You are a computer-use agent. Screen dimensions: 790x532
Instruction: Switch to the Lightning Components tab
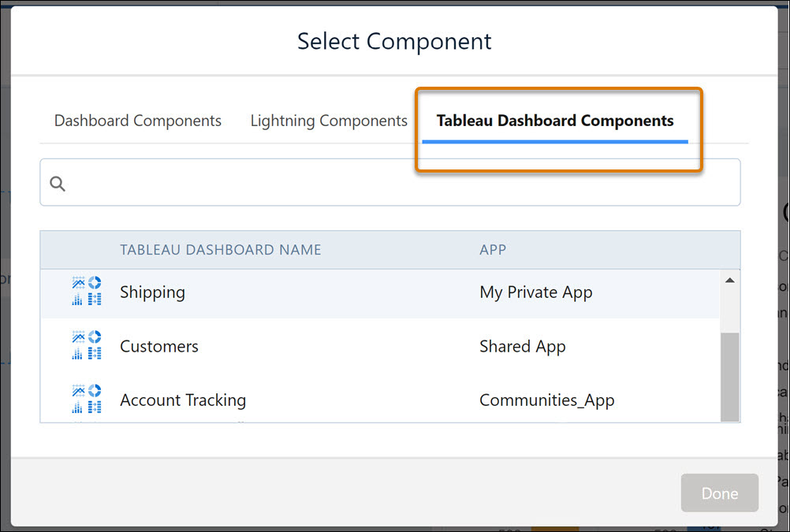pyautogui.click(x=329, y=121)
